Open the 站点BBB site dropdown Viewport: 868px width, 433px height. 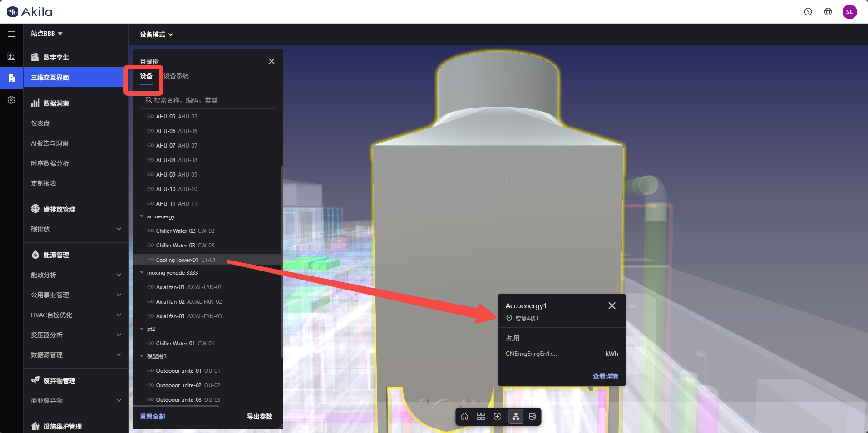click(46, 34)
